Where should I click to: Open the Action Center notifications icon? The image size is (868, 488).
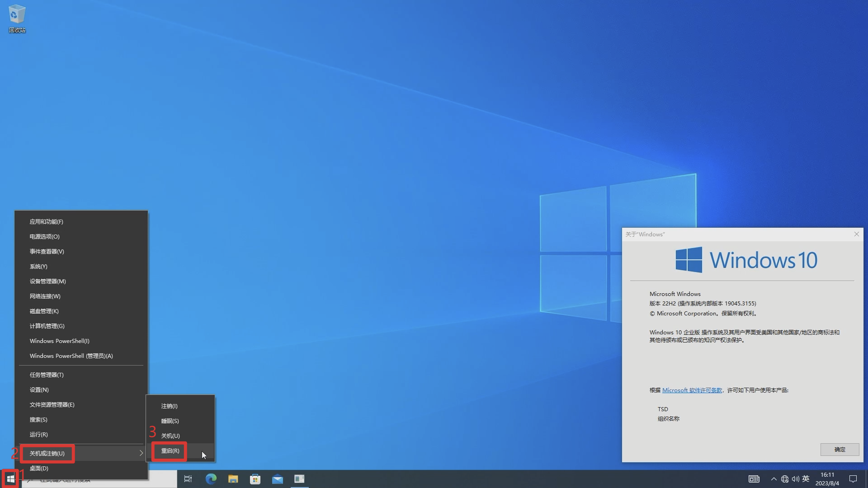coord(853,479)
